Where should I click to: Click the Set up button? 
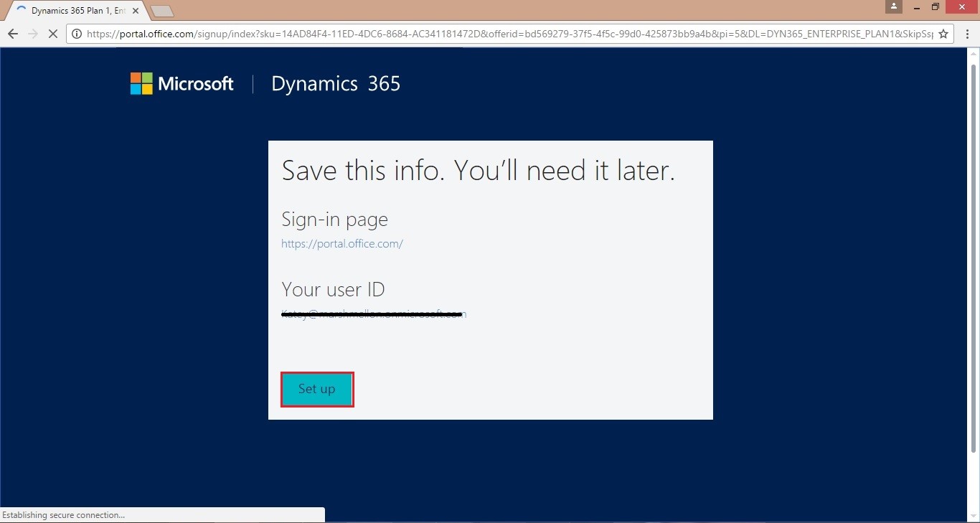coord(317,390)
